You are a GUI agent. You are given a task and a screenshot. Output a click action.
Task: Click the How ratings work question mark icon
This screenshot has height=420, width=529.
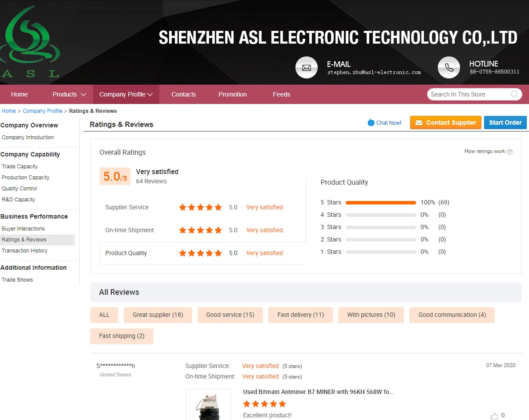tap(510, 151)
